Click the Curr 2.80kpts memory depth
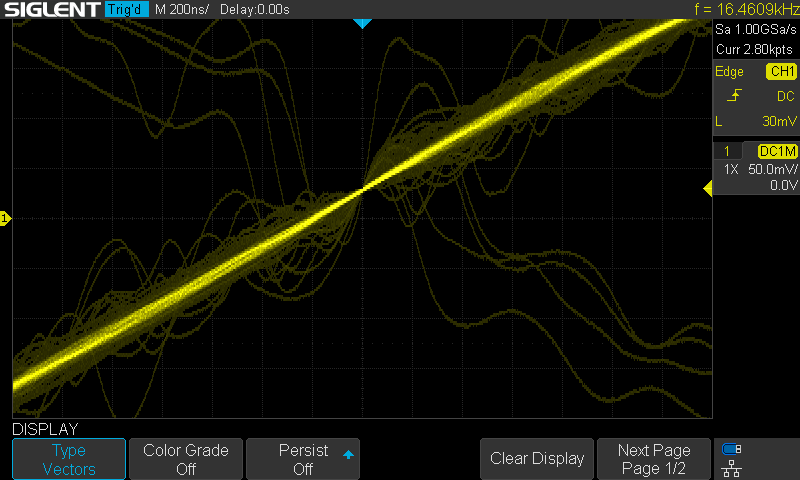Image resolution: width=800 pixels, height=480 pixels. click(x=754, y=49)
